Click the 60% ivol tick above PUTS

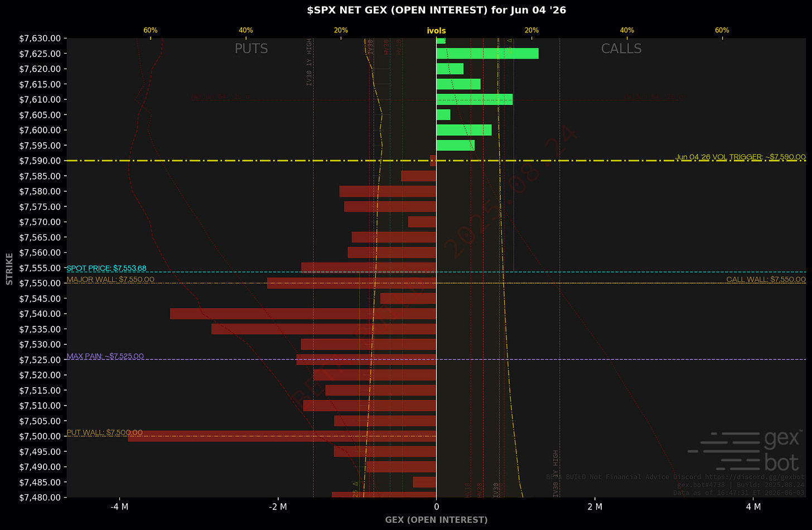pyautogui.click(x=151, y=30)
